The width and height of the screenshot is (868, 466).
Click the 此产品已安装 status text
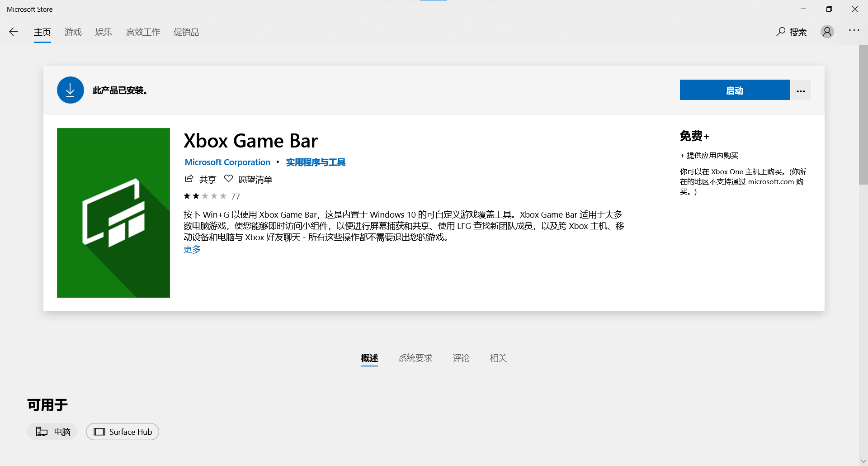(x=120, y=90)
